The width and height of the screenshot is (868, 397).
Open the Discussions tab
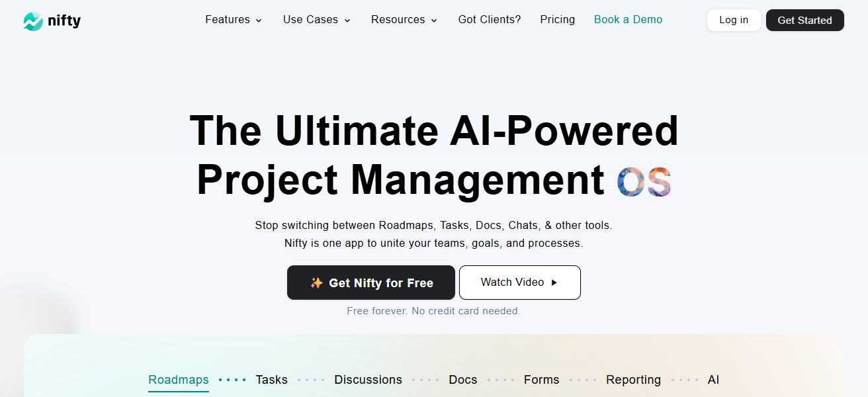point(368,380)
